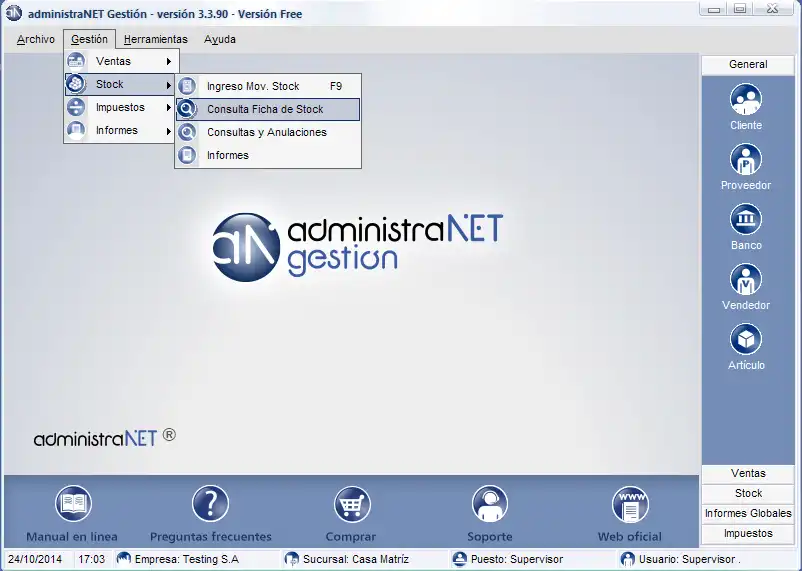802x571 pixels.
Task: Click the Comprar link text
Action: pyautogui.click(x=351, y=537)
